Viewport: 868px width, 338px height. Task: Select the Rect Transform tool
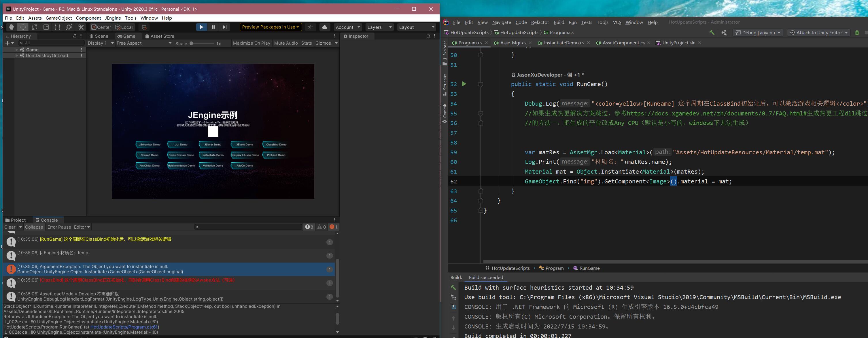tap(58, 27)
